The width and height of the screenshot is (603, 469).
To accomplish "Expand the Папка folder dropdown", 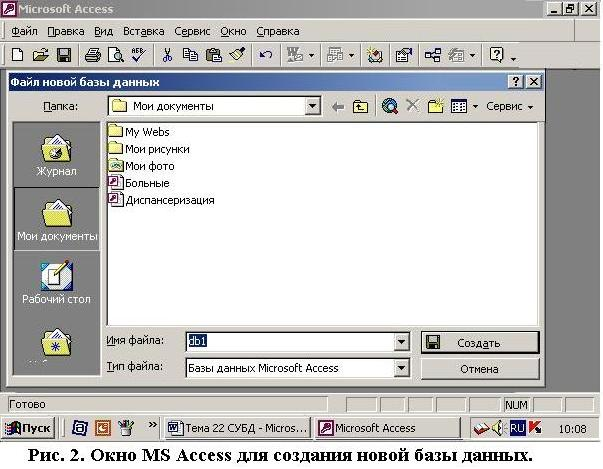I will point(313,106).
